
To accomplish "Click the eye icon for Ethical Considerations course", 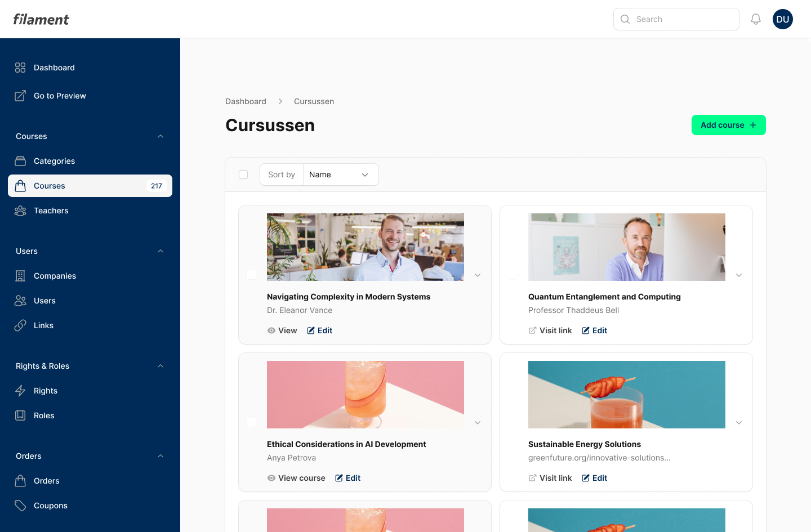I will [x=271, y=478].
